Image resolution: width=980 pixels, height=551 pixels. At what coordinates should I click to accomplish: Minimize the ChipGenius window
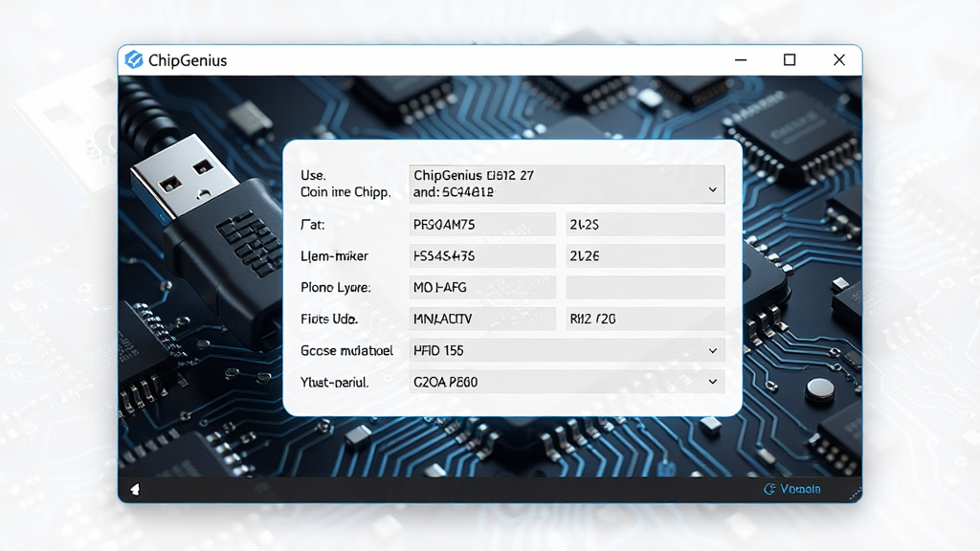741,60
